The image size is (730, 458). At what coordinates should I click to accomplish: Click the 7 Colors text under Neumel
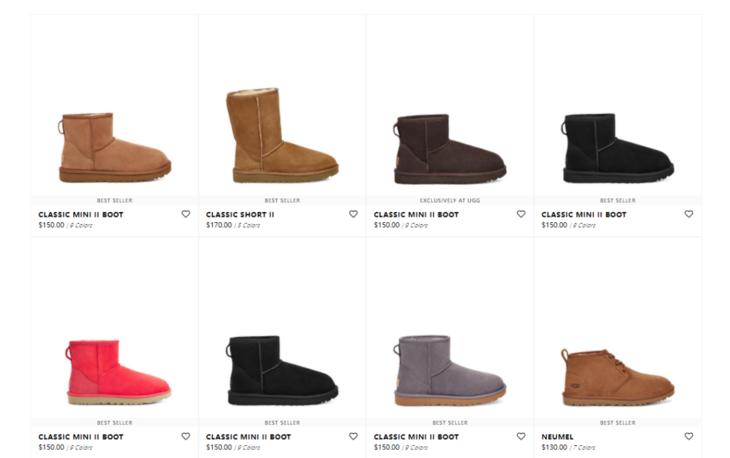(x=584, y=448)
